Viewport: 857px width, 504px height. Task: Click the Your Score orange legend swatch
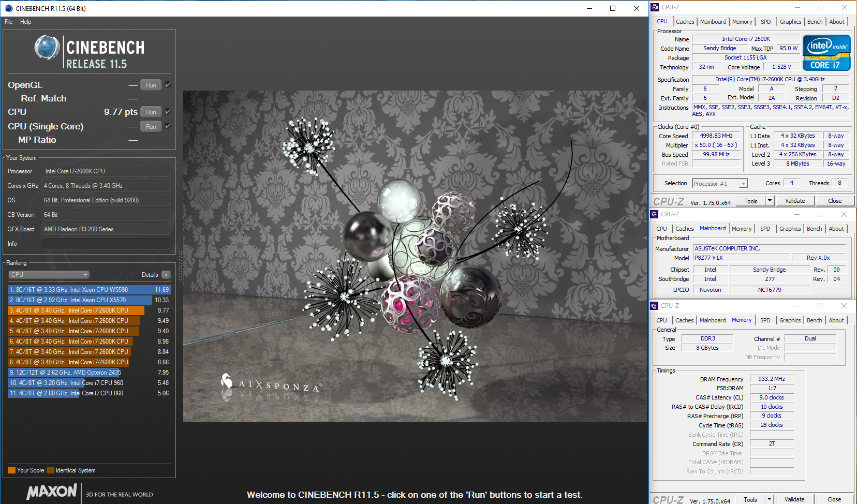click(x=11, y=470)
